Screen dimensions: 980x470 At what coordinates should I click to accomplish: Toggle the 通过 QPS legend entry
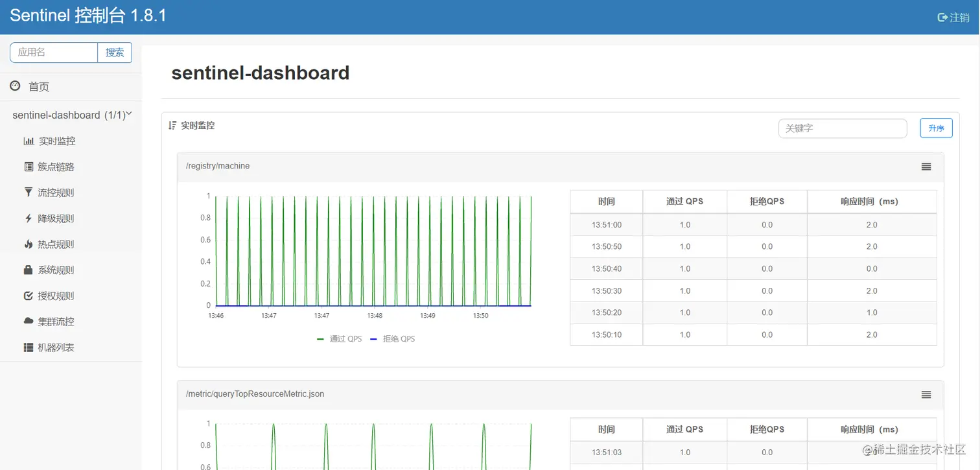click(339, 338)
